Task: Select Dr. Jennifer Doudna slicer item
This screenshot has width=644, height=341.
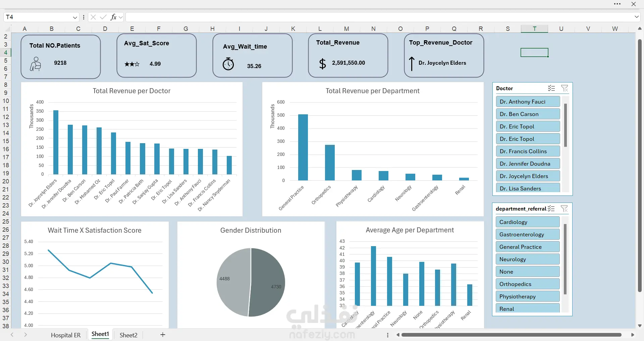Action: pyautogui.click(x=528, y=164)
